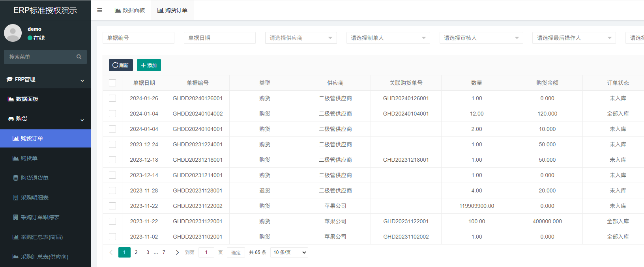Image resolution: width=644 pixels, height=267 pixels.
Task: Click the search magnifier icon in sidebar
Action: pos(79,57)
